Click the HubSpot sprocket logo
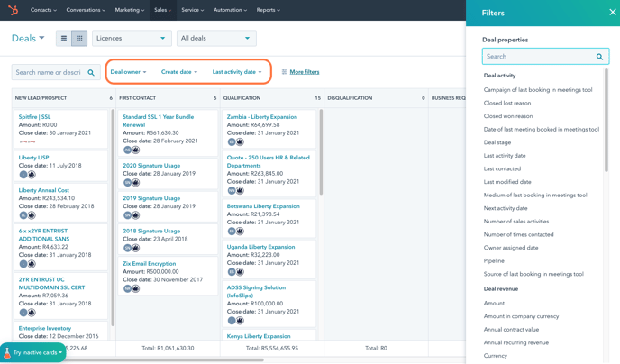Screen dimensions: 620x364 pyautogui.click(x=13, y=10)
